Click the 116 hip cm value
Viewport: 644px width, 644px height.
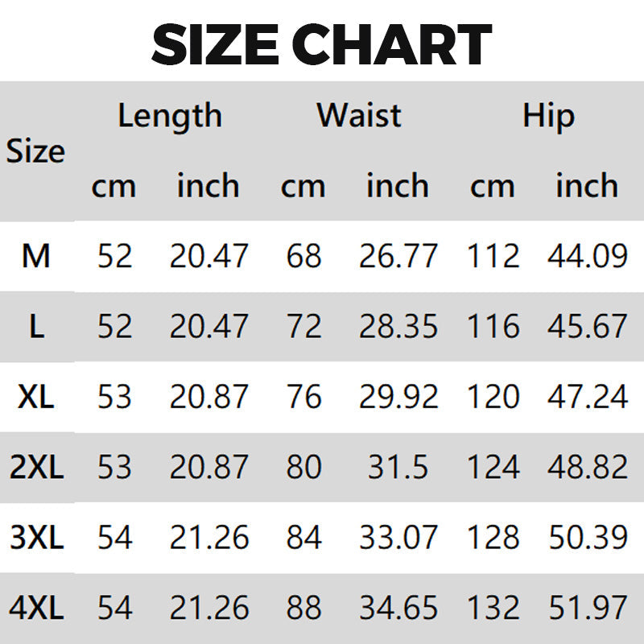[493, 327]
